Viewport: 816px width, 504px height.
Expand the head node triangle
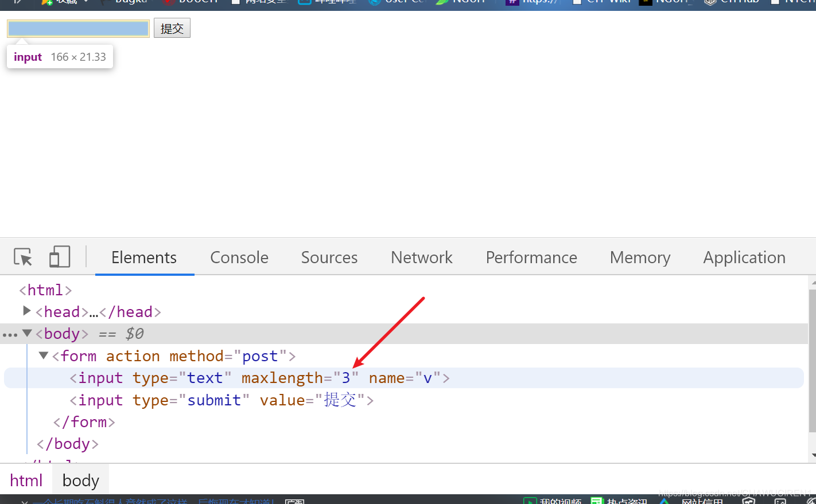(x=26, y=311)
